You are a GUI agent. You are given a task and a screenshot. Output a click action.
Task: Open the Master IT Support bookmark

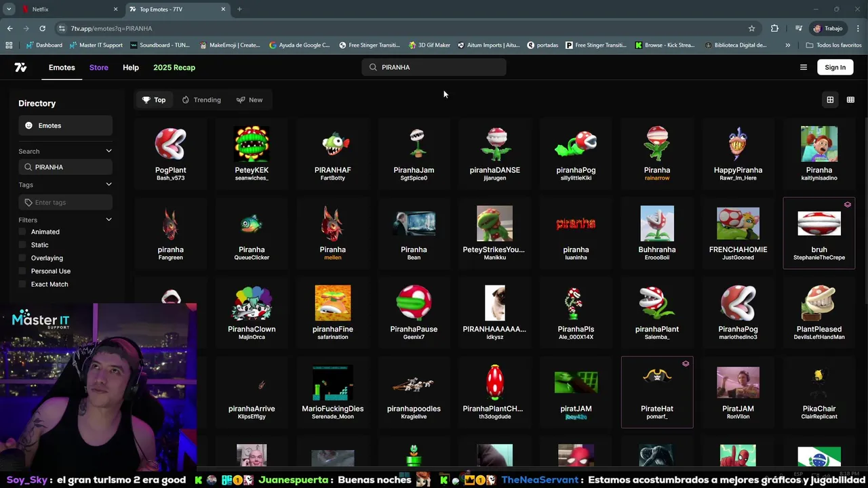pos(95,45)
